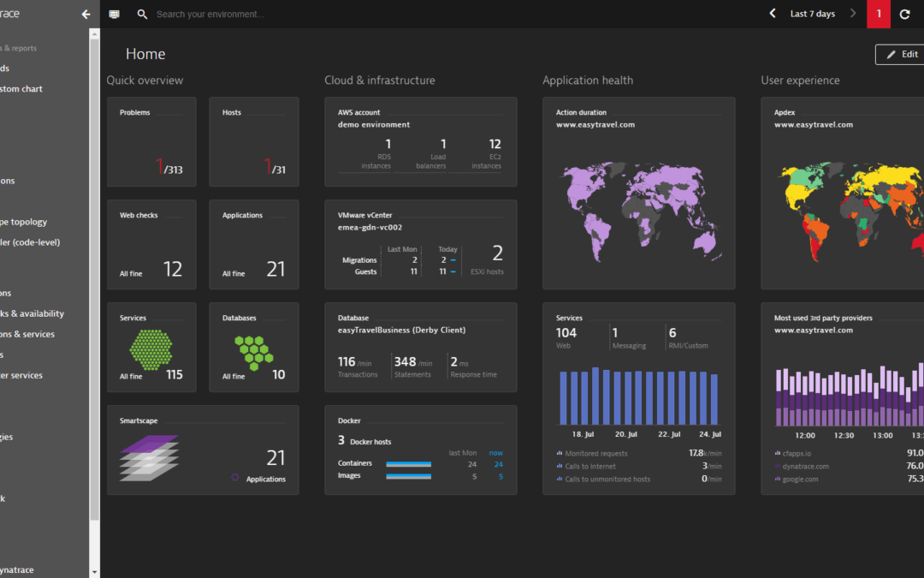
Task: Open the Problems tile
Action: pos(151,141)
